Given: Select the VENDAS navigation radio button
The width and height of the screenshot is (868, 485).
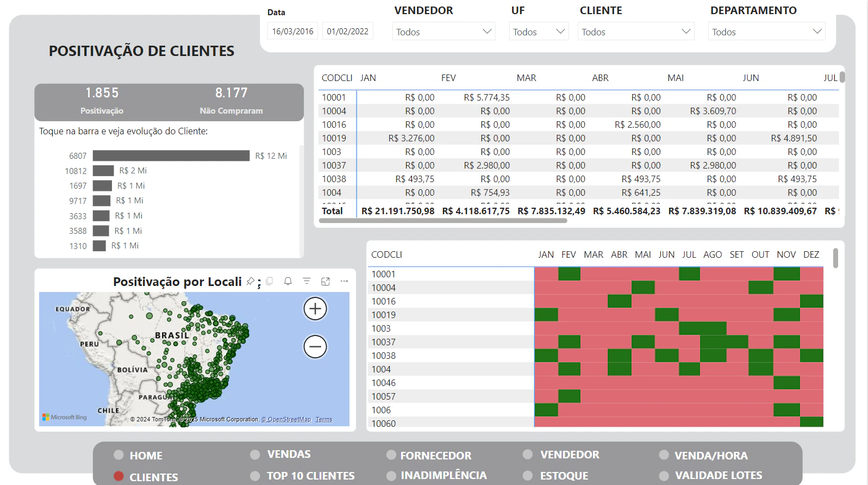Looking at the screenshot, I should click(x=255, y=454).
